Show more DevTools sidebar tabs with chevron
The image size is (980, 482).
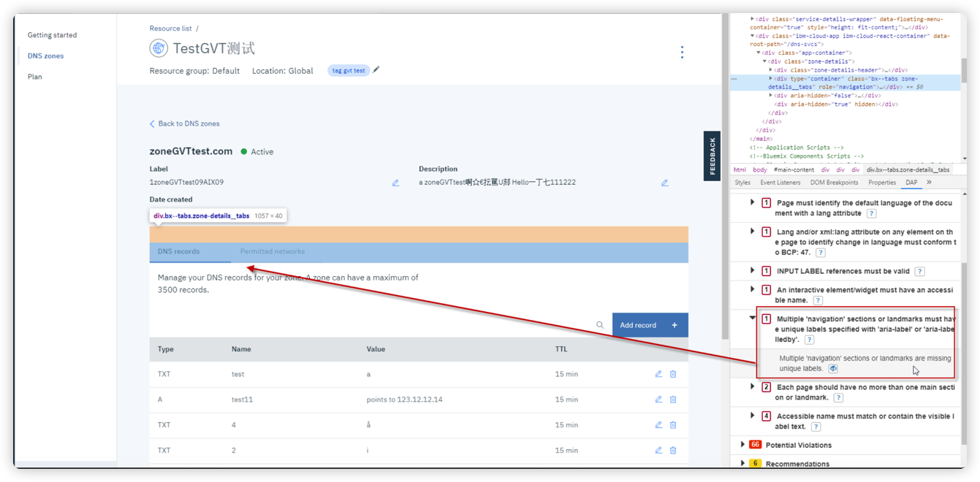[x=929, y=183]
